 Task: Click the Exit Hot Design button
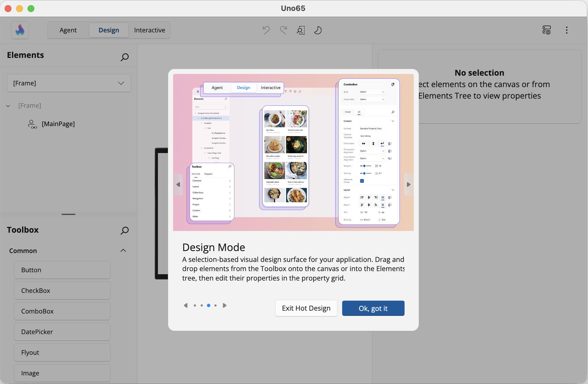[306, 308]
